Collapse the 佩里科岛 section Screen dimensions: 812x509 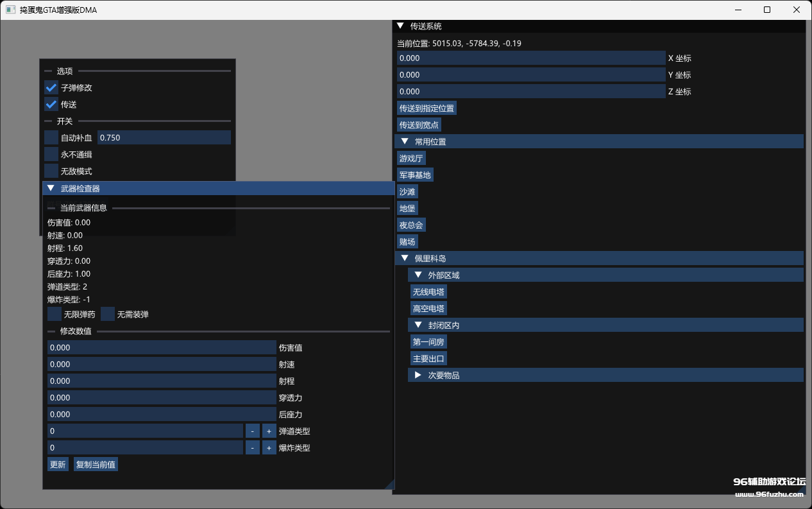404,258
